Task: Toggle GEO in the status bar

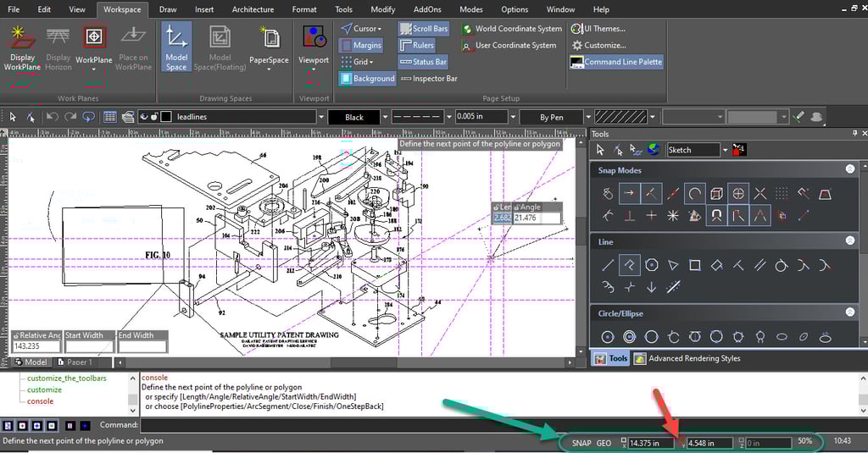Action: pyautogui.click(x=604, y=443)
